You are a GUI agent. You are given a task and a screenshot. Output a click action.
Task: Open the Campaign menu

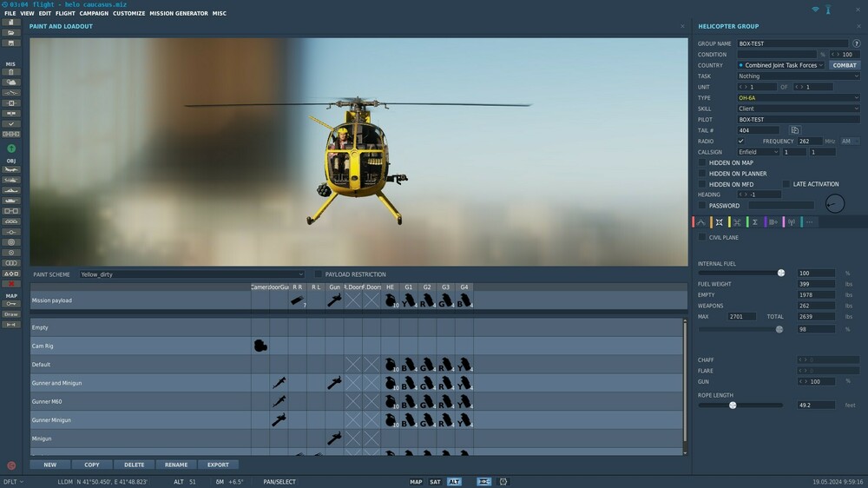94,14
